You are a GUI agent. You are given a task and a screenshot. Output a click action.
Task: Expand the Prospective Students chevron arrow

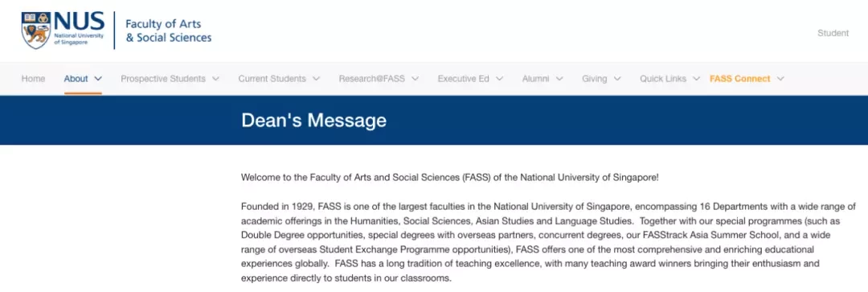[x=215, y=79]
